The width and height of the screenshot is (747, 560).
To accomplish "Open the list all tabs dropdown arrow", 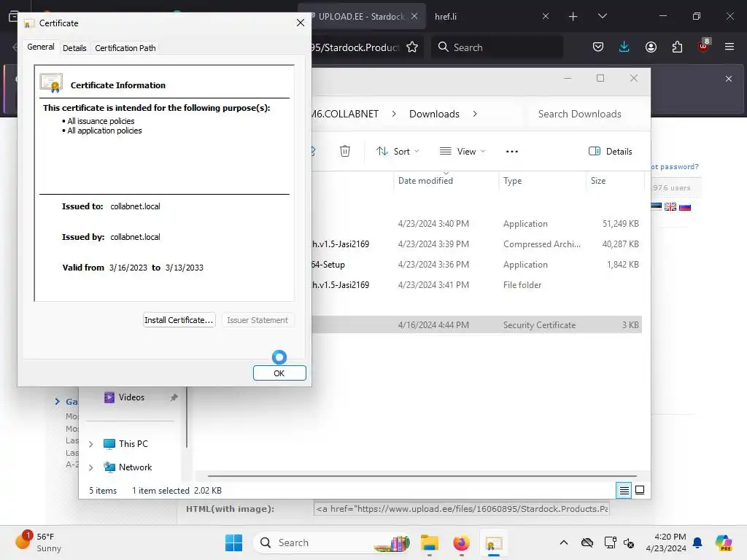I will click(602, 16).
